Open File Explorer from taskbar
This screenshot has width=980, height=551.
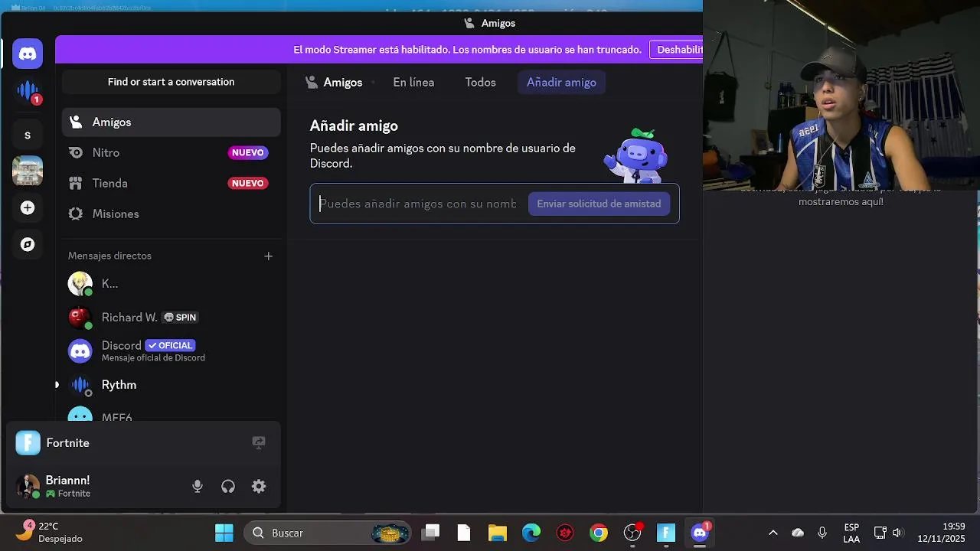[x=498, y=533]
